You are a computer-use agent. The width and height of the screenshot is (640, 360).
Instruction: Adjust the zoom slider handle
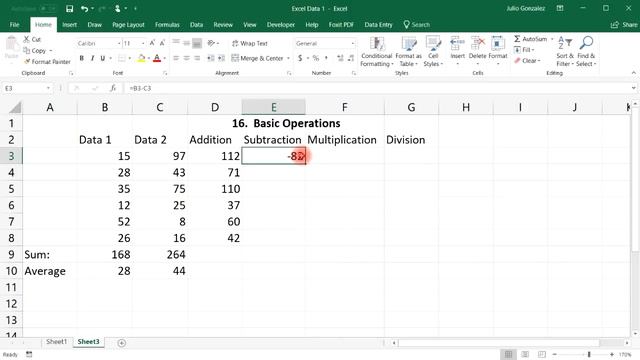tap(589, 354)
